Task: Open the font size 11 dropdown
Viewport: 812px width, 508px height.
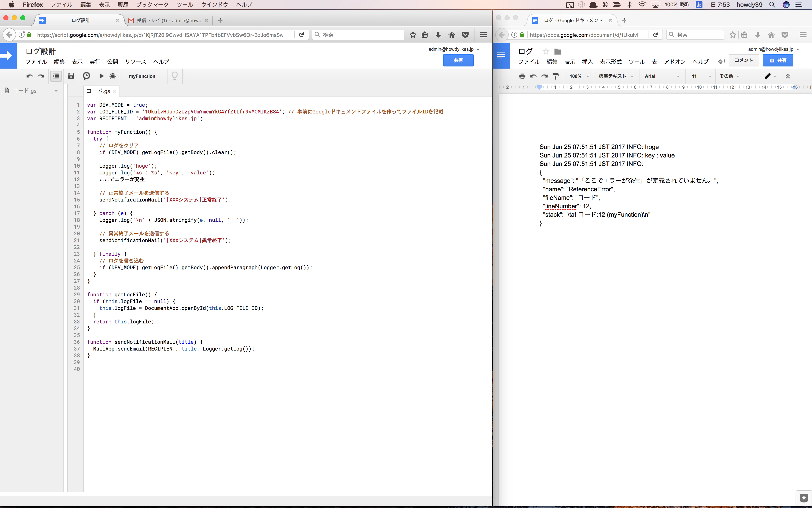Action: (x=701, y=76)
